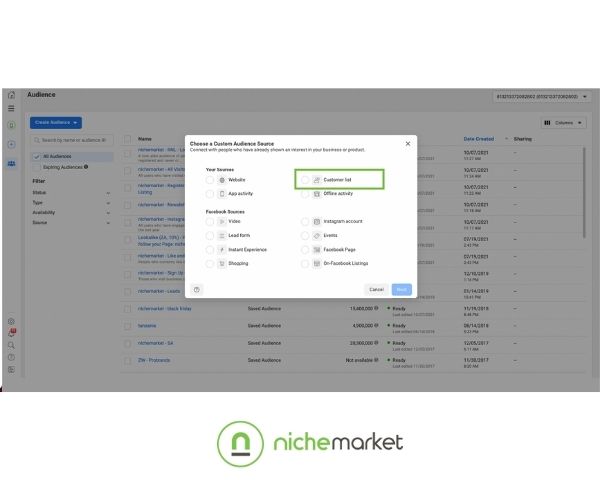The height and width of the screenshot is (480, 600).
Task: Open the hamburger menu in the sidebar
Action: pyautogui.click(x=11, y=108)
